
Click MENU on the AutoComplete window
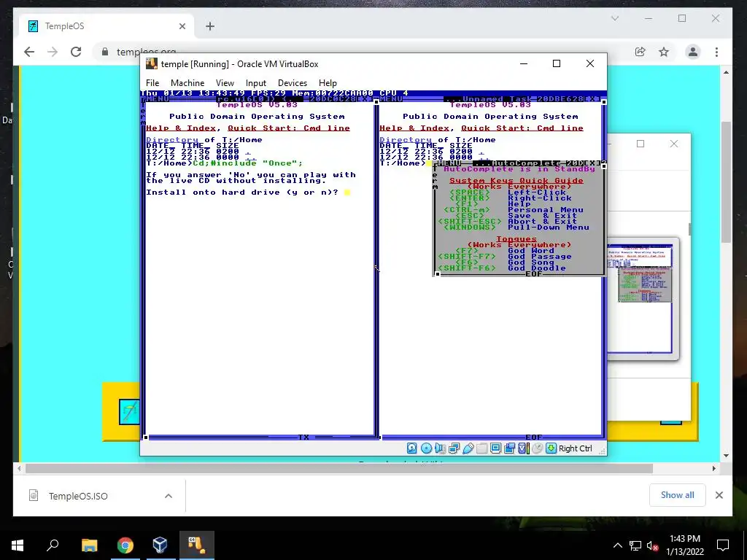(449, 163)
